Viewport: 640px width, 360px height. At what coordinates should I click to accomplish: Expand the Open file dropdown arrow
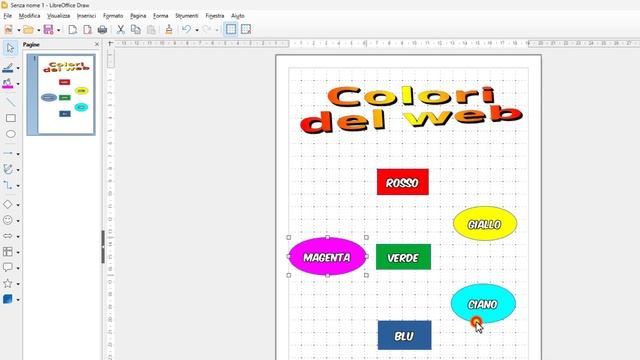(38, 30)
